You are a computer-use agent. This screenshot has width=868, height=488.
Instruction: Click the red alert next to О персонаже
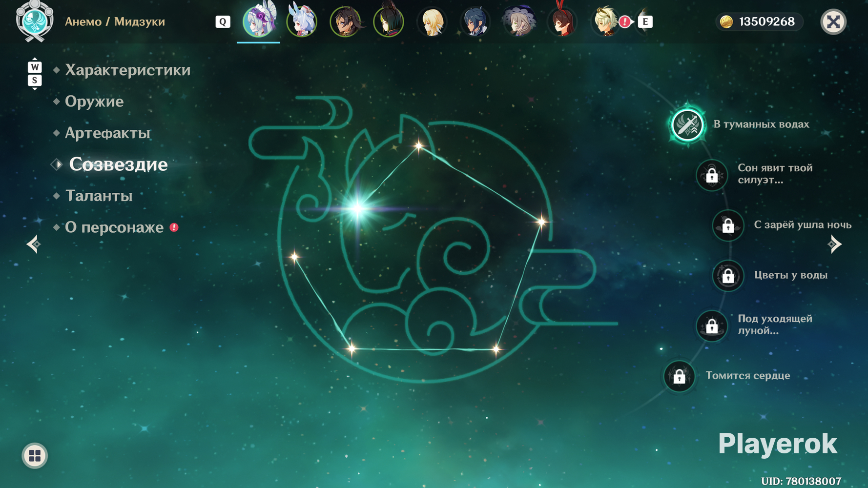[174, 227]
